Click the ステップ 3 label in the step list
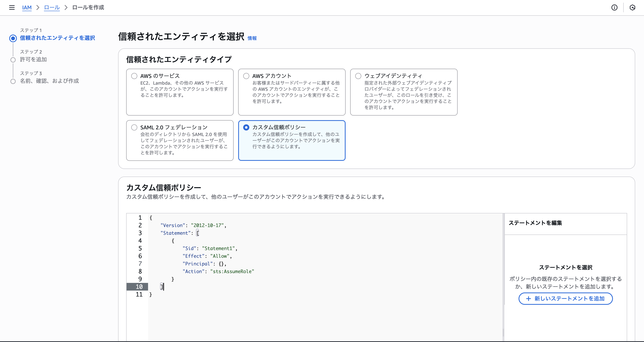Image resolution: width=644 pixels, height=342 pixels. [31, 73]
